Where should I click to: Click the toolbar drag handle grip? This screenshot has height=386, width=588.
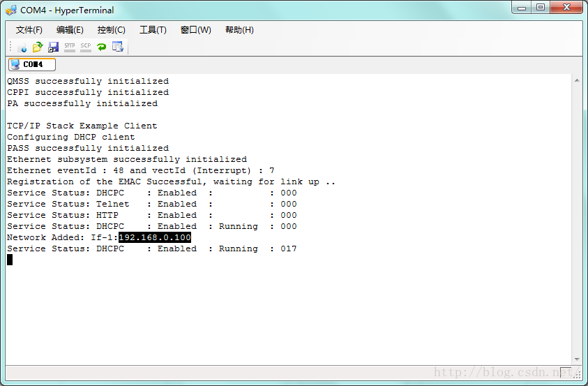10,47
